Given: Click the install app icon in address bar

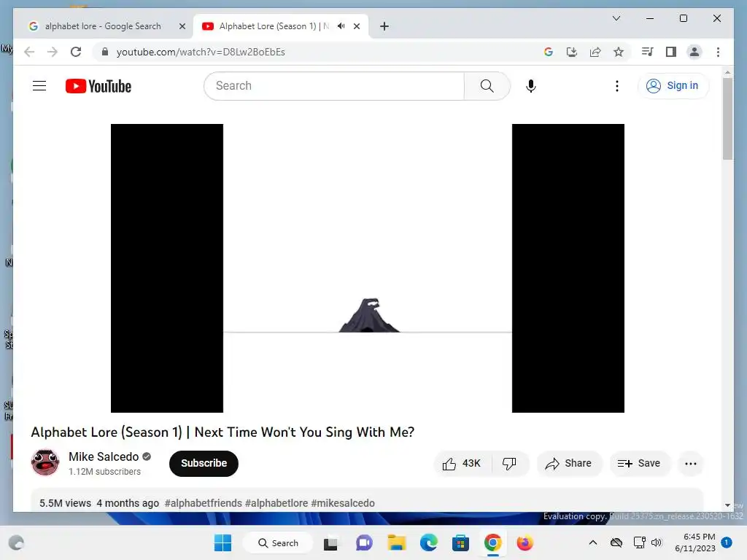Looking at the screenshot, I should pos(572,52).
